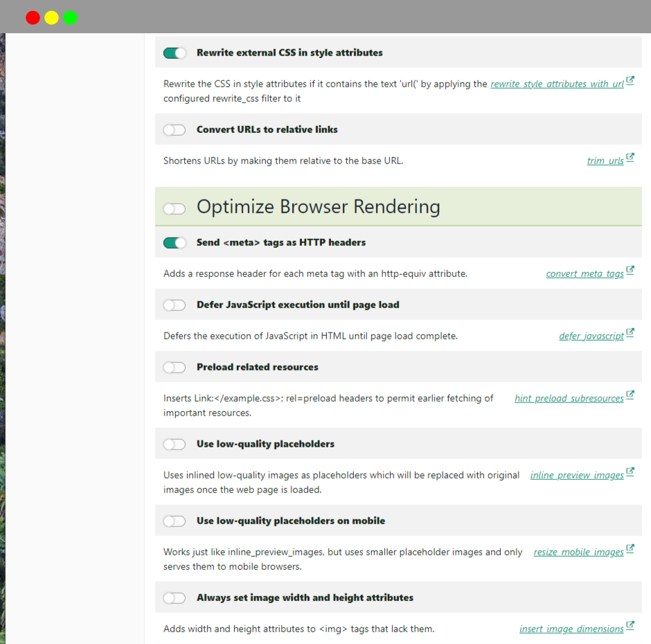
Task: Click the 'Rewrite external CSS in style attributes' label
Action: [x=289, y=53]
